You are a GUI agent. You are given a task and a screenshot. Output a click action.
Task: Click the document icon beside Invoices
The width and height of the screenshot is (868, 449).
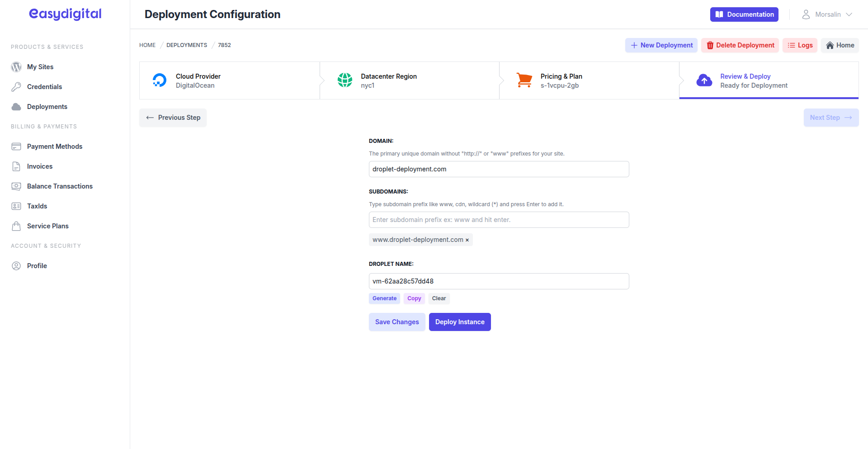point(16,166)
